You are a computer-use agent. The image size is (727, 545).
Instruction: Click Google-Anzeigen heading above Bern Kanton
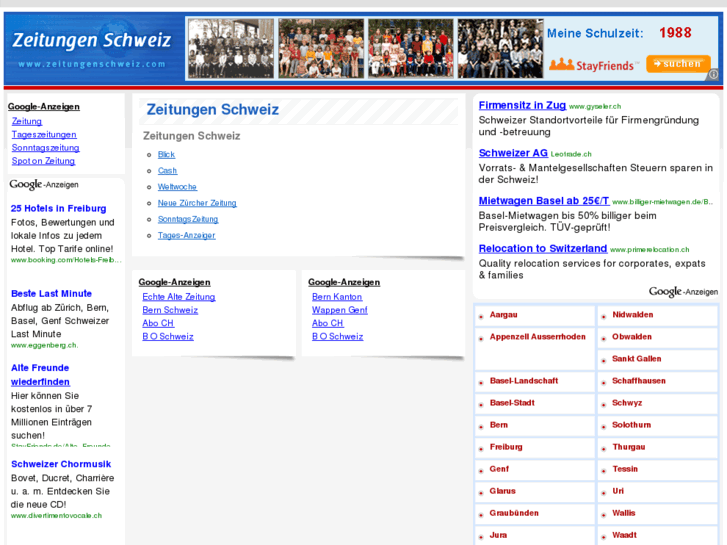344,282
